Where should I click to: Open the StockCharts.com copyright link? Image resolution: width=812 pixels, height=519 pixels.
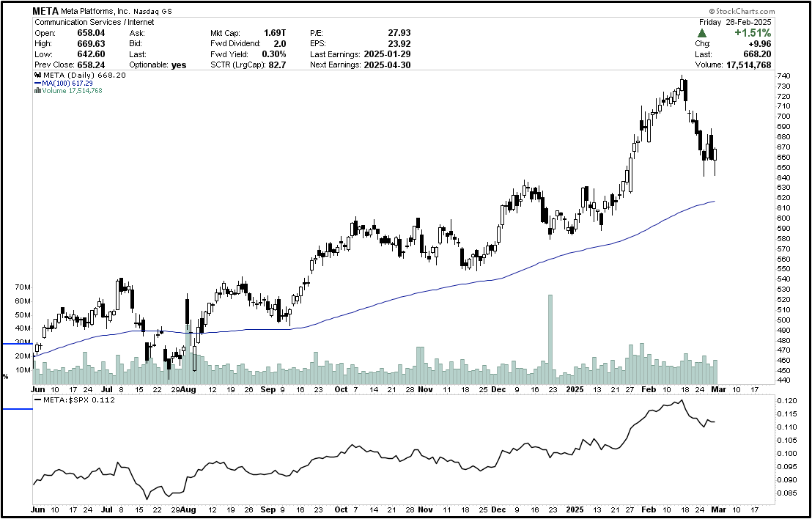tap(742, 11)
